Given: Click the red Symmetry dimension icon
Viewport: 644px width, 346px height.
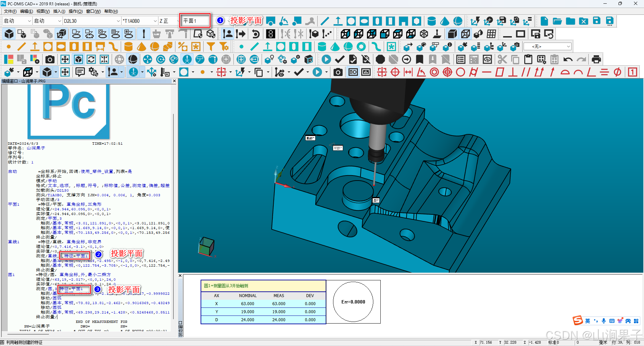Looking at the screenshot, I should (604, 72).
